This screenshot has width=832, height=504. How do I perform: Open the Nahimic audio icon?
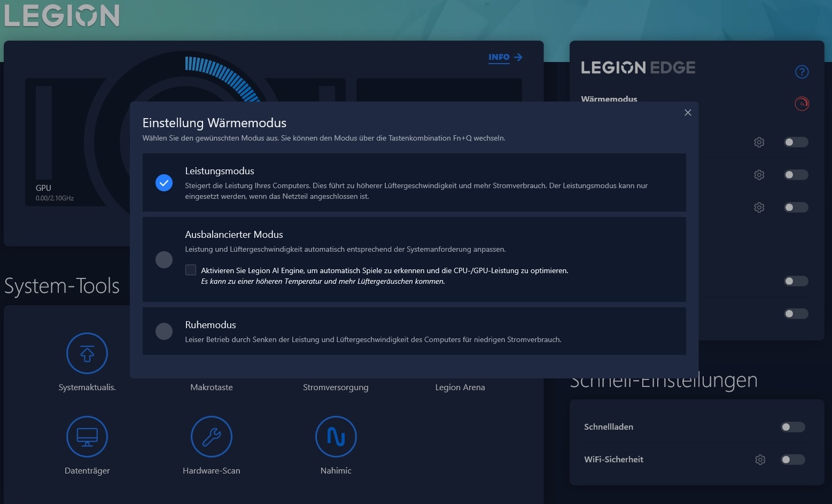tap(336, 437)
